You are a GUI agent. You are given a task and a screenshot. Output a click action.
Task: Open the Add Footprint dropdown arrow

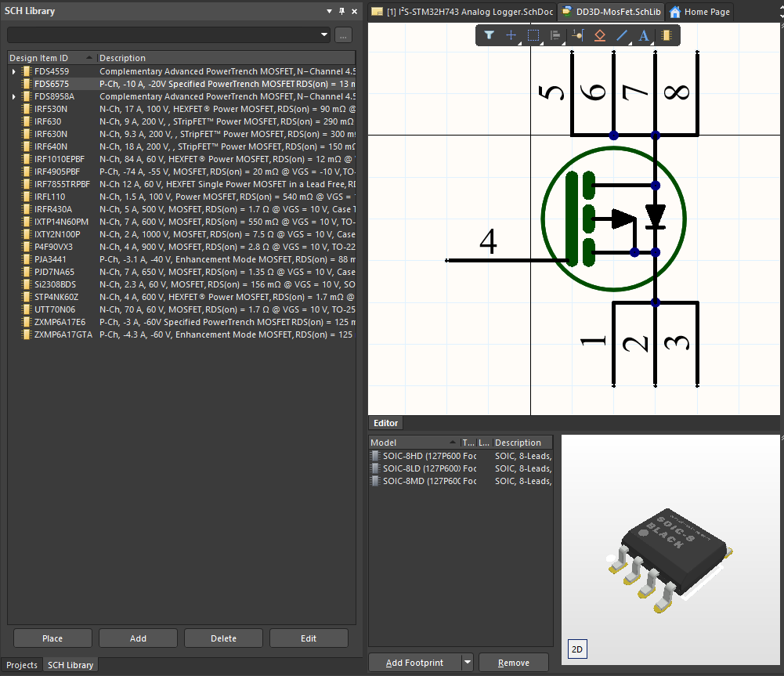tap(468, 663)
